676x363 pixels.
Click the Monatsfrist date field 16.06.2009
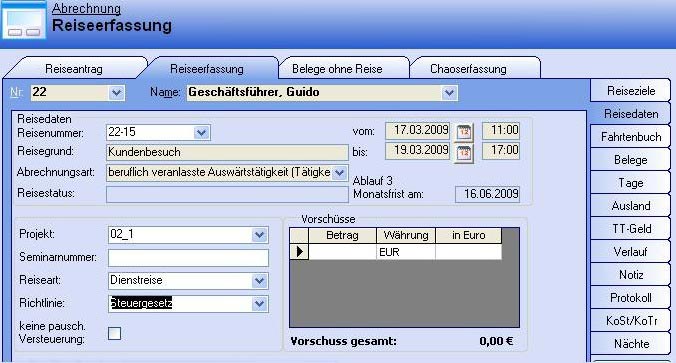pyautogui.click(x=488, y=194)
